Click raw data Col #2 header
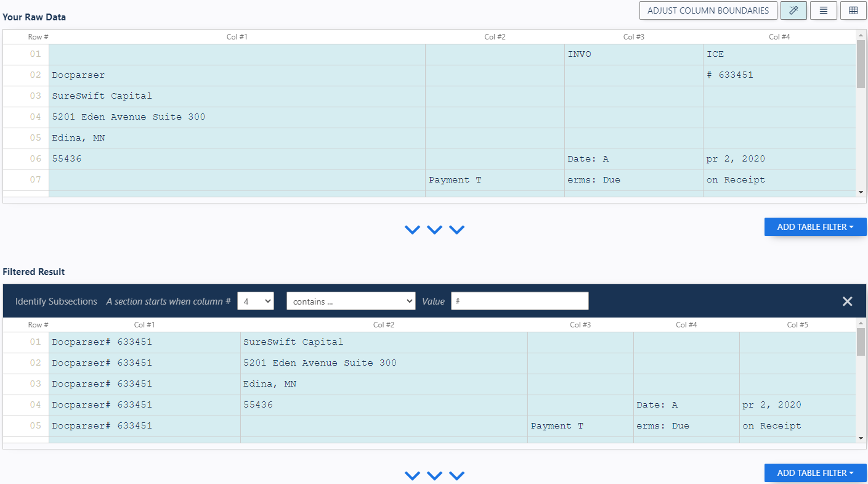The height and width of the screenshot is (484, 868). tap(495, 37)
